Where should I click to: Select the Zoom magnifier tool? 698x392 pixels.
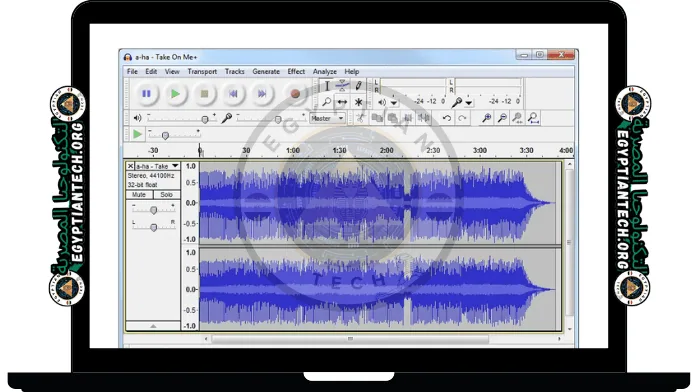pyautogui.click(x=327, y=102)
